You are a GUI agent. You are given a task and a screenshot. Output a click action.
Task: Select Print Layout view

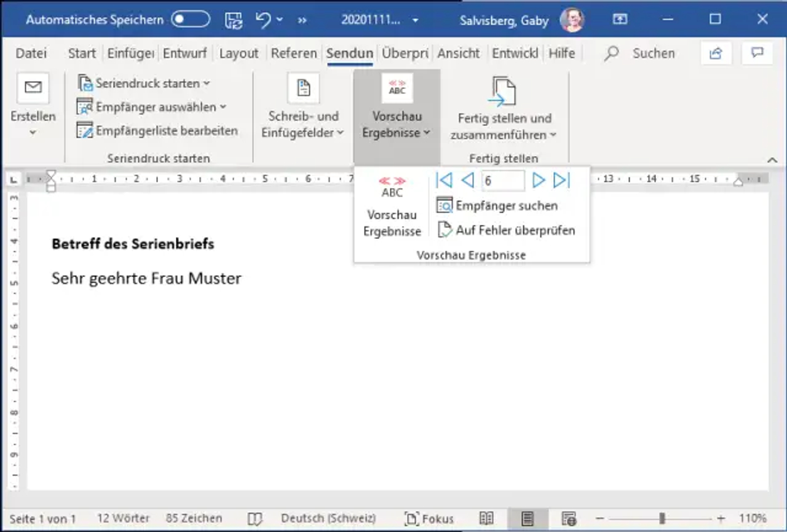pos(527,519)
